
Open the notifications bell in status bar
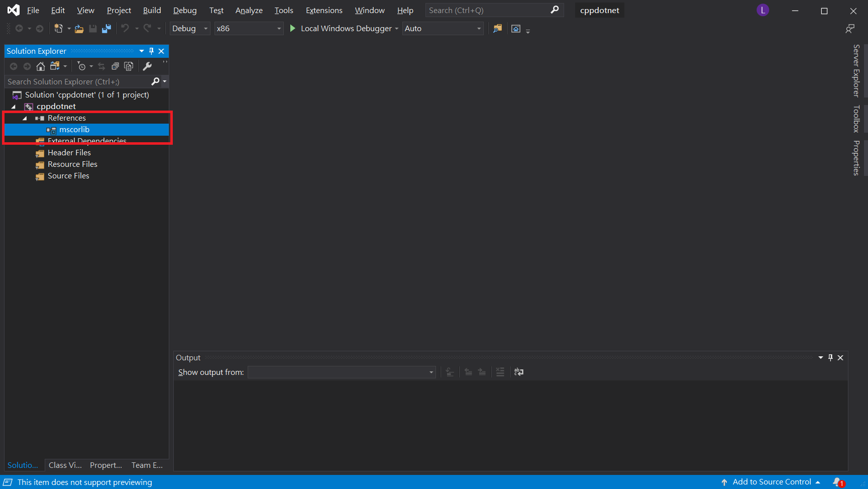pyautogui.click(x=838, y=482)
